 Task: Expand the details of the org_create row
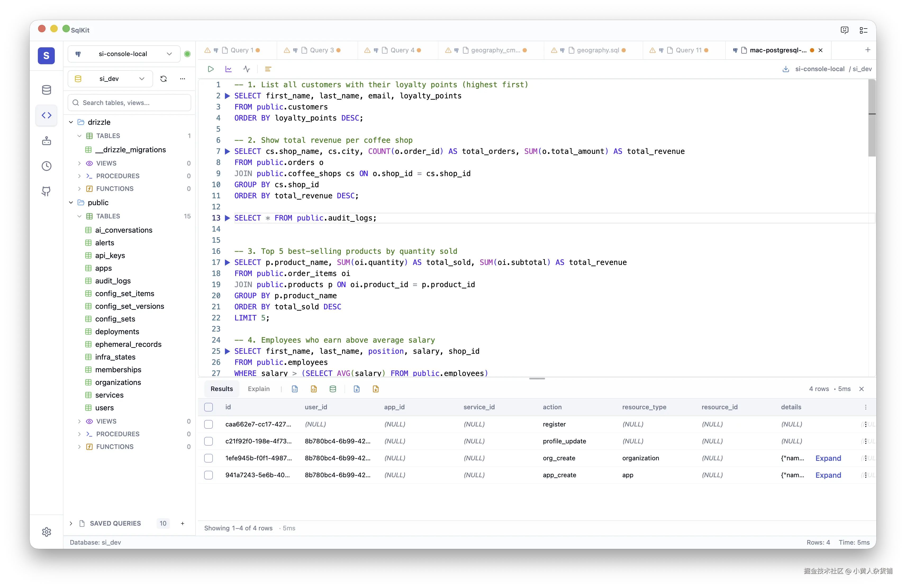click(828, 458)
